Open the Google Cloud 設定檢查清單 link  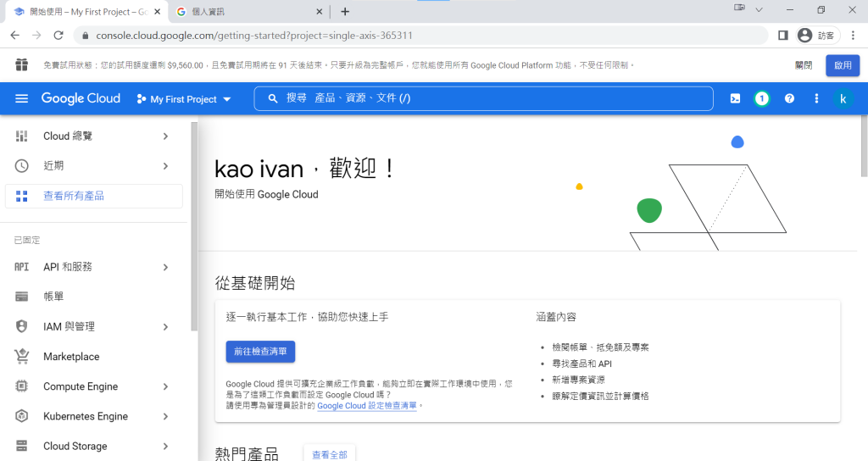[x=367, y=406]
